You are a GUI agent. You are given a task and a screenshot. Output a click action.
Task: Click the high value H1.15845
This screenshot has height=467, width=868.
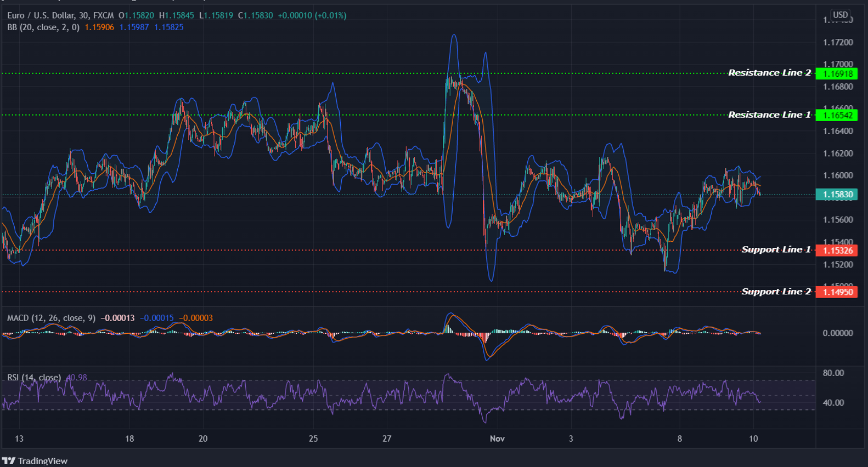[x=176, y=15]
